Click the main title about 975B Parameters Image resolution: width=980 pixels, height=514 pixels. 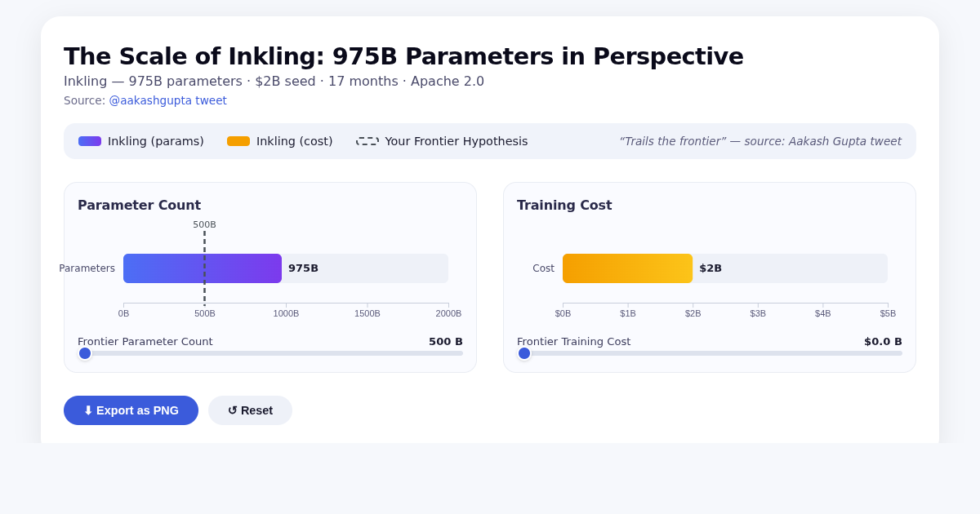tap(403, 56)
